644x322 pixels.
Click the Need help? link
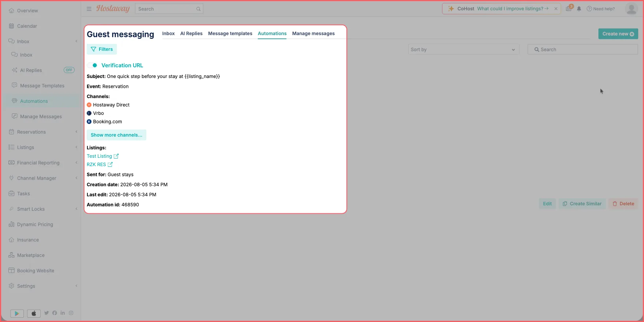pos(601,9)
